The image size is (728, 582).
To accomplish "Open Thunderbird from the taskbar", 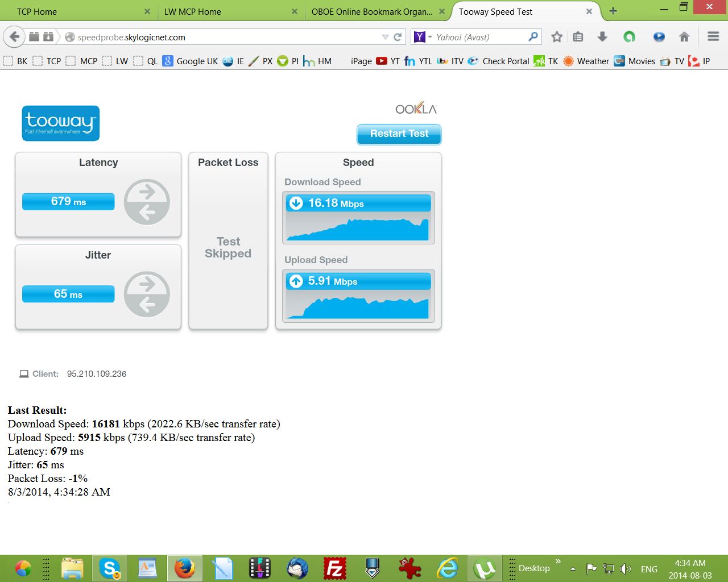I will pyautogui.click(x=297, y=568).
